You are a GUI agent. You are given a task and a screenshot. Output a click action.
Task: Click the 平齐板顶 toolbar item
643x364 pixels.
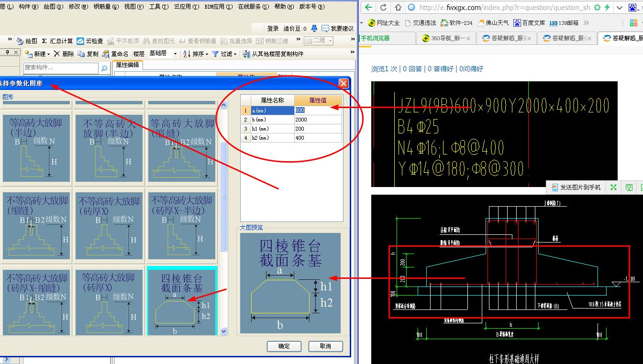click(123, 41)
